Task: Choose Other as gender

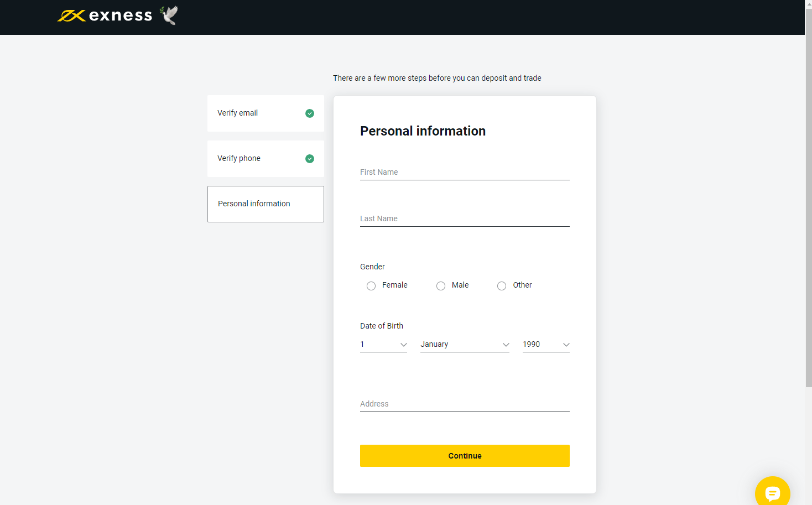Action: click(x=502, y=286)
